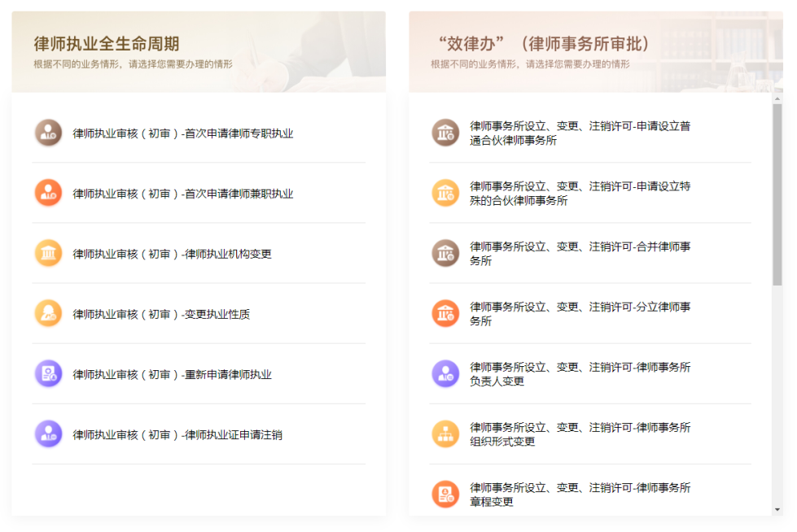Click the icon next to 变更执业性质

pos(48,313)
